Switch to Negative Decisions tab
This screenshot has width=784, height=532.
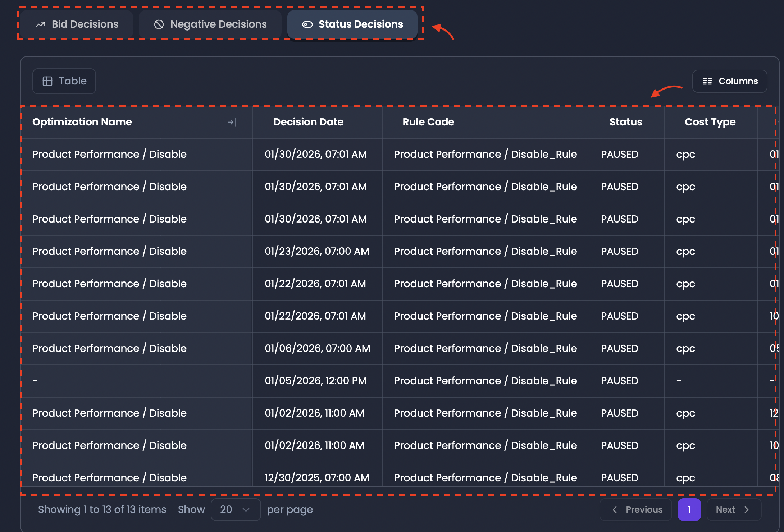(x=210, y=24)
